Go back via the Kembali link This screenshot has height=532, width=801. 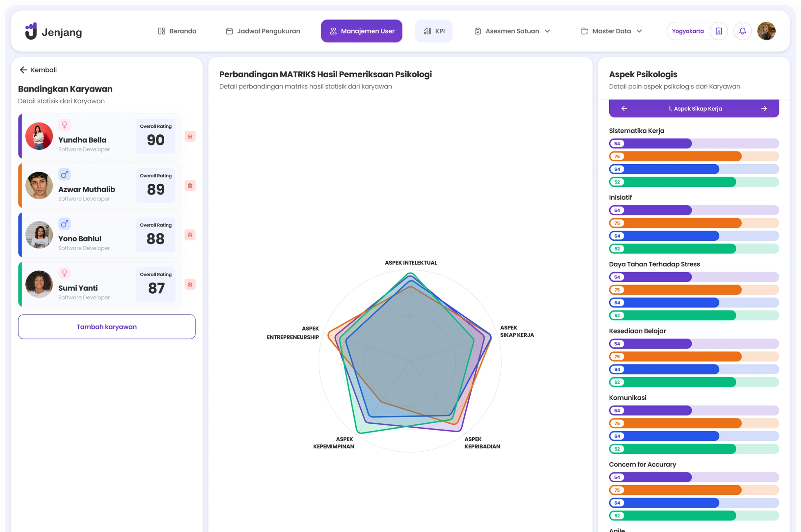[38, 70]
